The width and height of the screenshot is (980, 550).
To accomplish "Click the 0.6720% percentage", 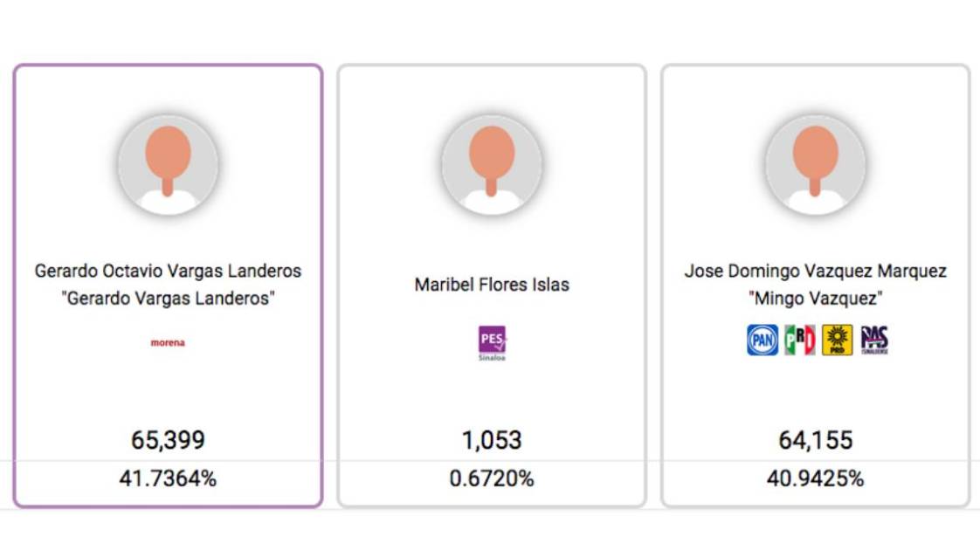I will coord(492,478).
